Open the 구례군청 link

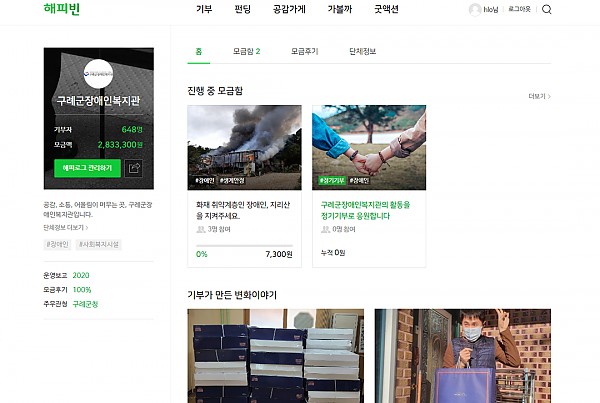tap(85, 303)
